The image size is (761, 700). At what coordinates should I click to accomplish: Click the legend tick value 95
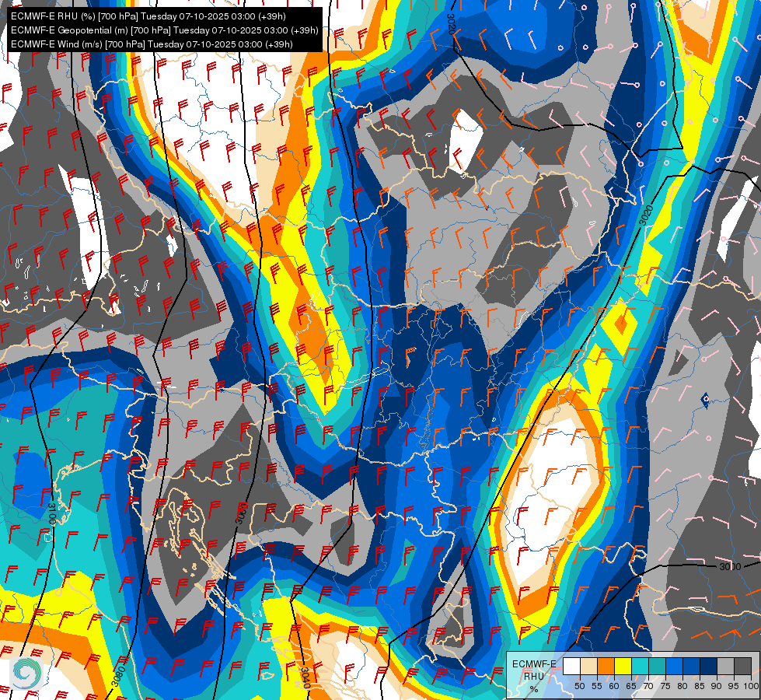pyautogui.click(x=734, y=686)
